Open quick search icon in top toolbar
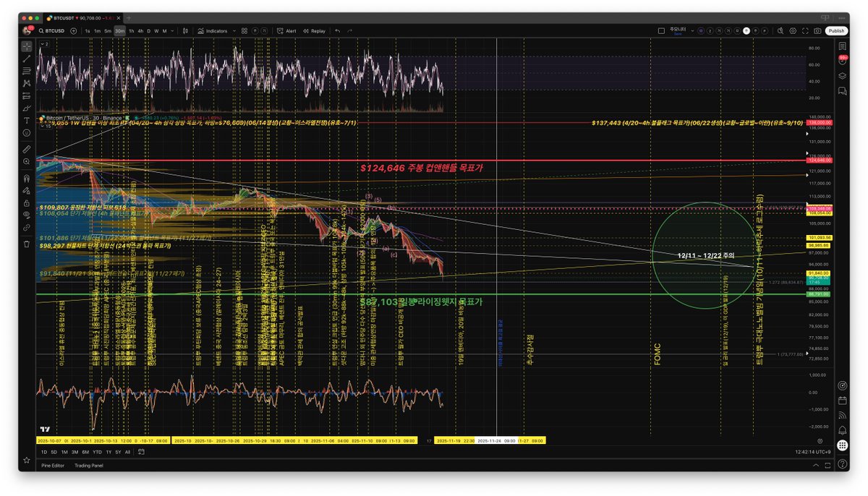Viewport: 868px width, 496px height. pyautogui.click(x=780, y=31)
